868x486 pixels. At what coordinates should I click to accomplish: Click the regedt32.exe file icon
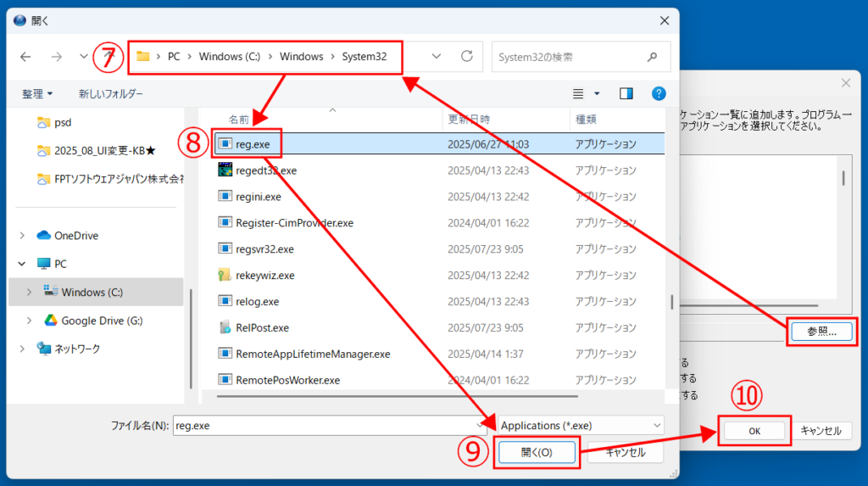225,170
